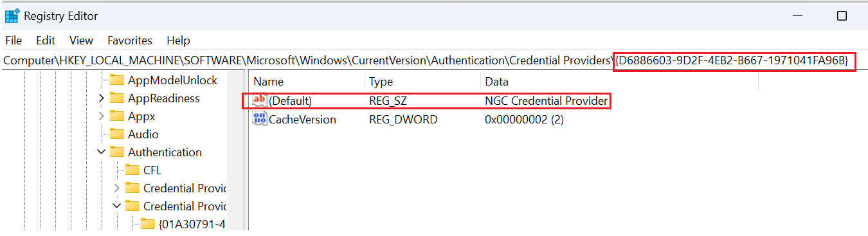This screenshot has width=868, height=236.
Task: Select the Authentication folder icon
Action: point(116,152)
